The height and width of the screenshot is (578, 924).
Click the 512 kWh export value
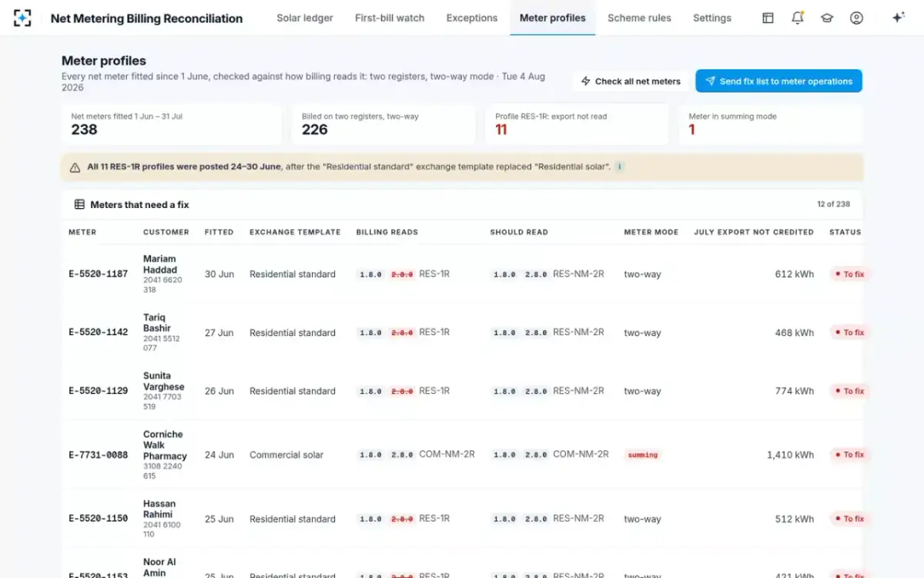(x=795, y=519)
